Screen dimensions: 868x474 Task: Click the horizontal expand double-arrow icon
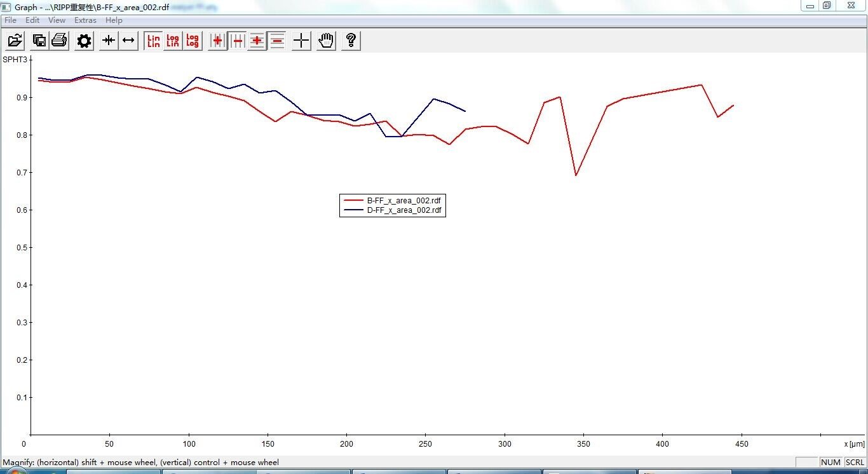(x=128, y=41)
